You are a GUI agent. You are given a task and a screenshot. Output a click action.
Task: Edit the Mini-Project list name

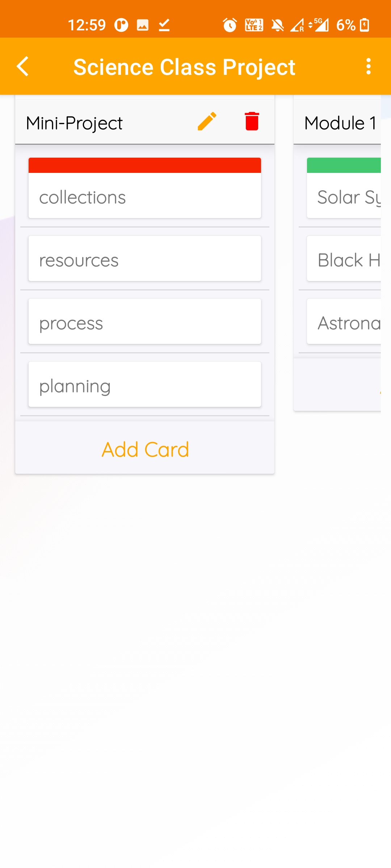click(x=207, y=121)
